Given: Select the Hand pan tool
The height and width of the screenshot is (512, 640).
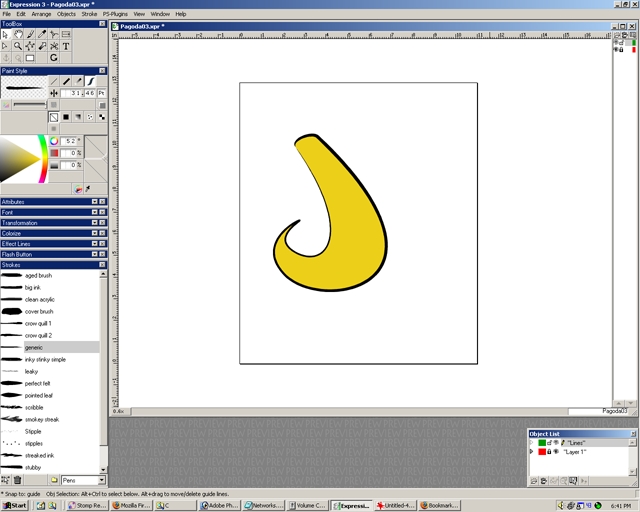Looking at the screenshot, I should click(18, 35).
